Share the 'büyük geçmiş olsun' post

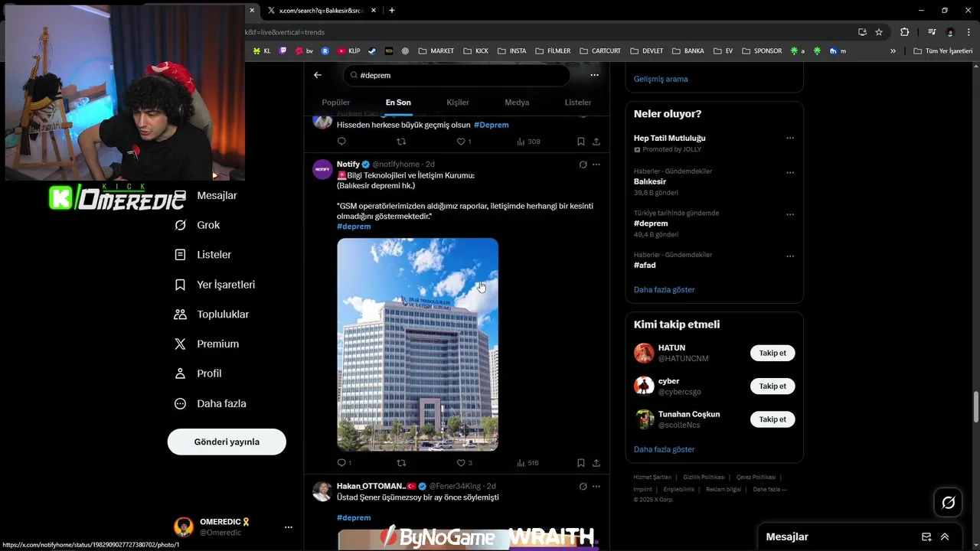click(x=596, y=142)
